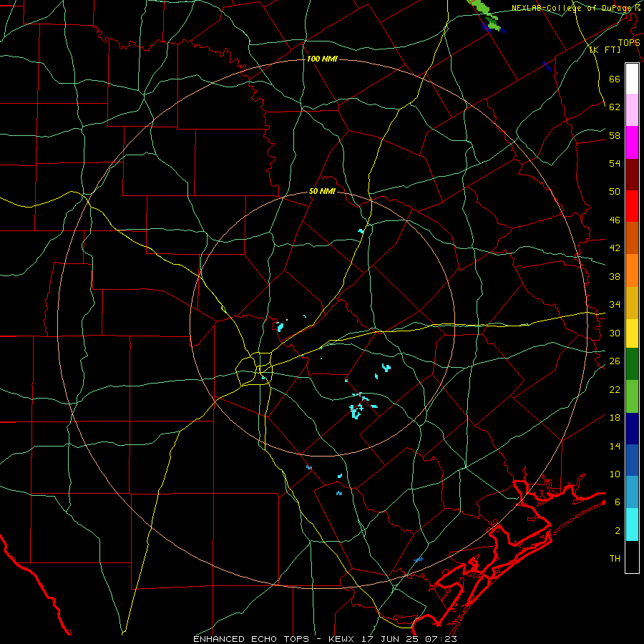Click the 'TH' legend label
The width and height of the screenshot is (644, 644).
coord(615,559)
